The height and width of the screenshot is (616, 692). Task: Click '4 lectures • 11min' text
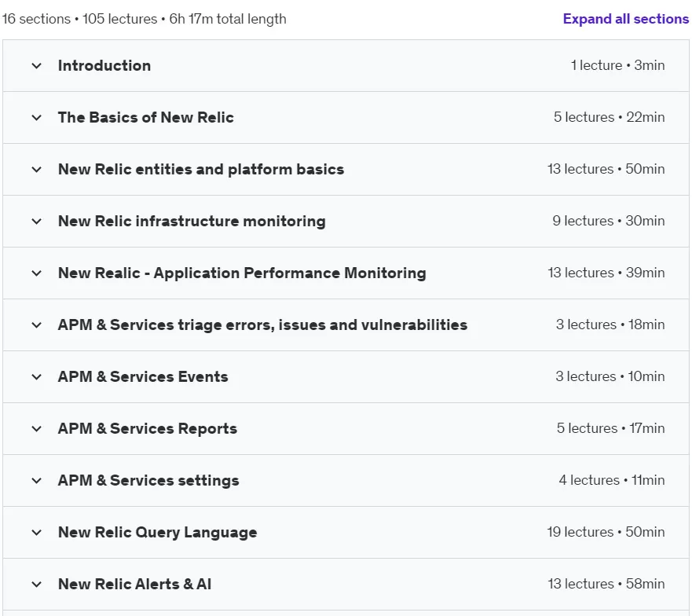[612, 480]
